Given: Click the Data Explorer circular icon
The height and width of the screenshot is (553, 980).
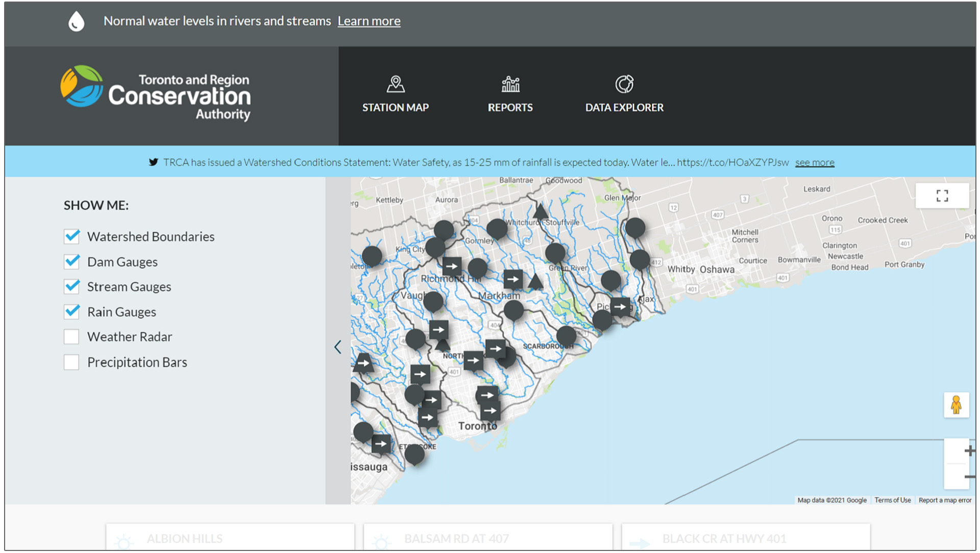Looking at the screenshot, I should tap(624, 84).
